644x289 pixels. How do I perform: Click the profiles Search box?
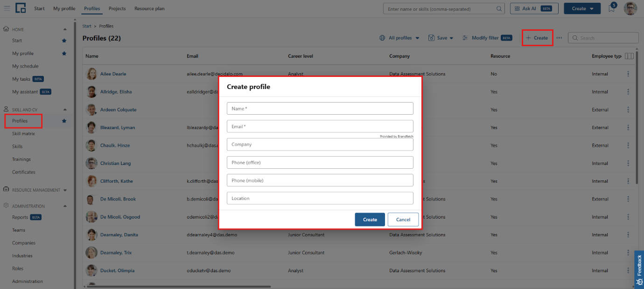tap(603, 38)
